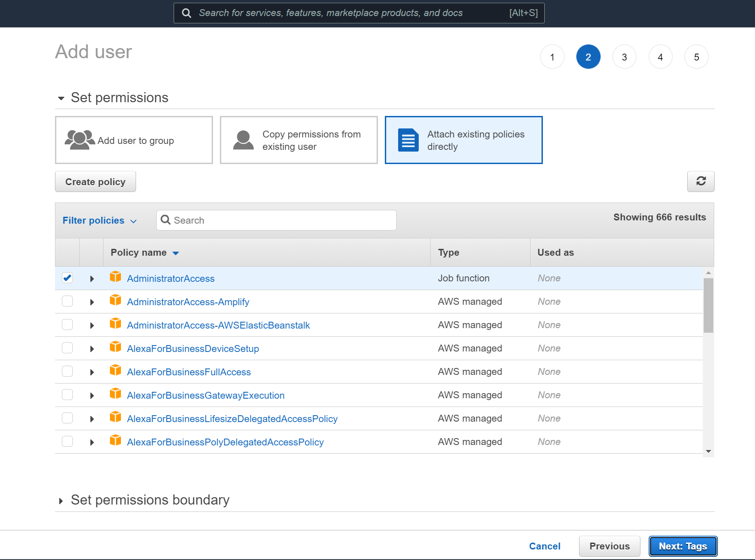Select Copy permissions from existing user option
Viewport: 755px width, 560px height.
click(x=299, y=140)
